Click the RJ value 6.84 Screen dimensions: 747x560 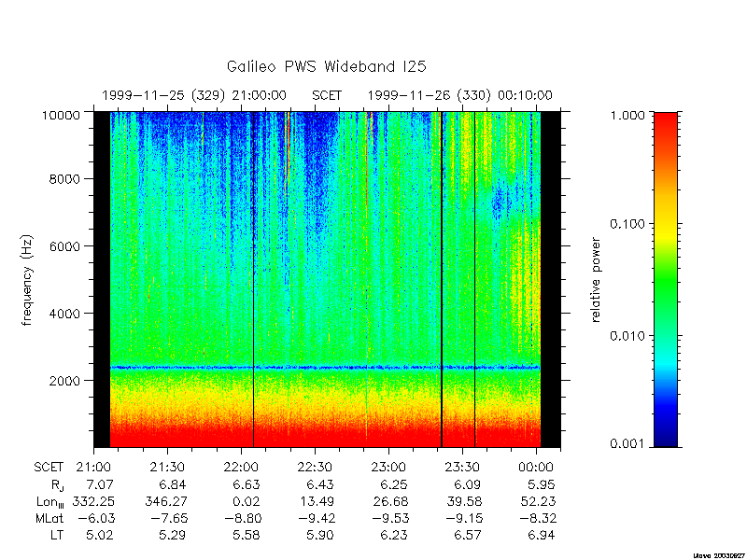click(173, 484)
